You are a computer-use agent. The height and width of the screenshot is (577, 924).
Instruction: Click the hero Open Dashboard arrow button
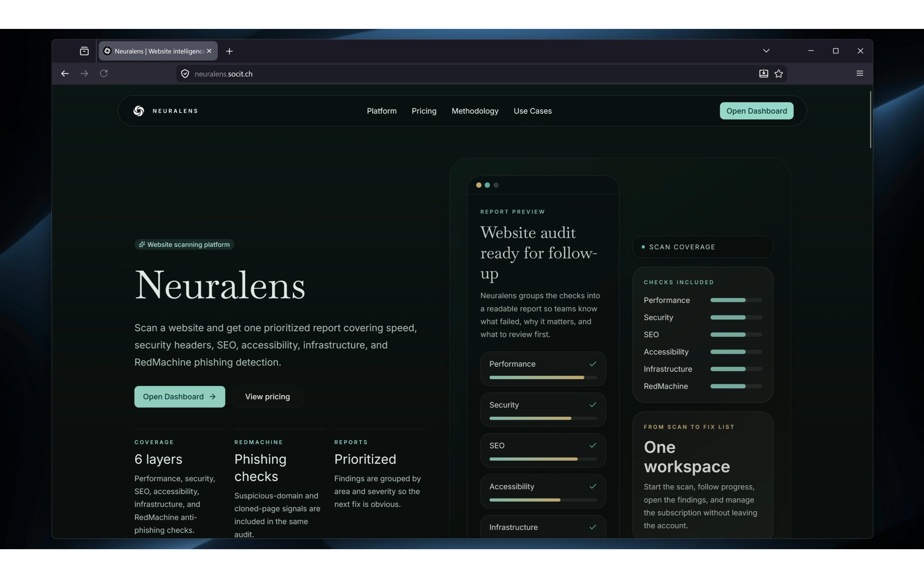180,396
